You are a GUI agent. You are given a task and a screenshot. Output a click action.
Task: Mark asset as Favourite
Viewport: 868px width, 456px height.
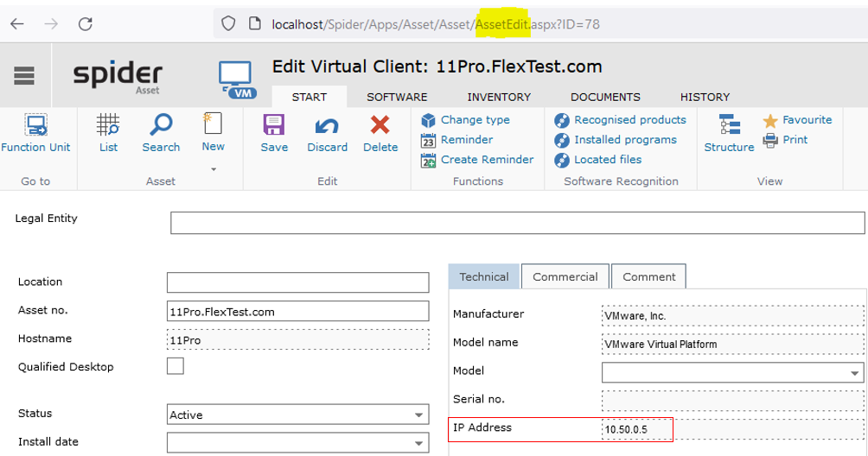797,120
